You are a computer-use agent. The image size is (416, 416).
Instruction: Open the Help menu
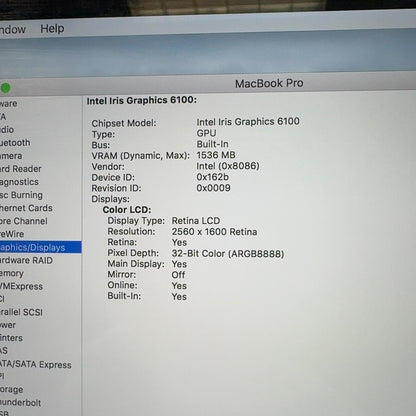point(52,29)
